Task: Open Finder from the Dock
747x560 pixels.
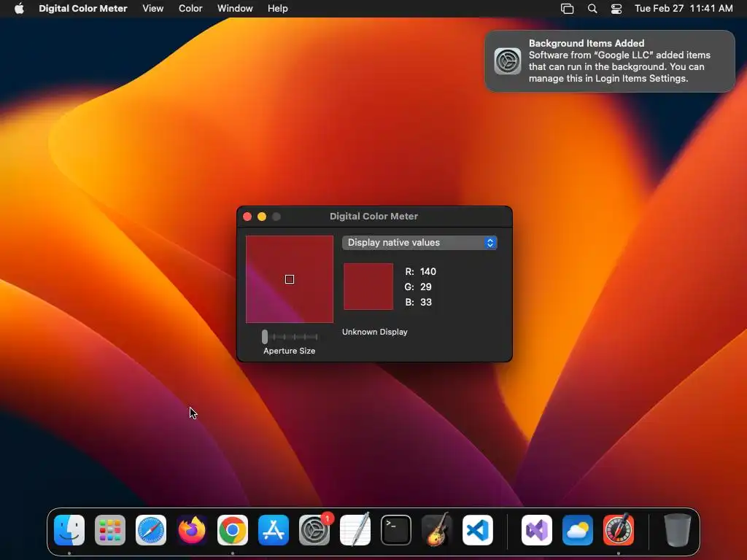Action: (69, 530)
